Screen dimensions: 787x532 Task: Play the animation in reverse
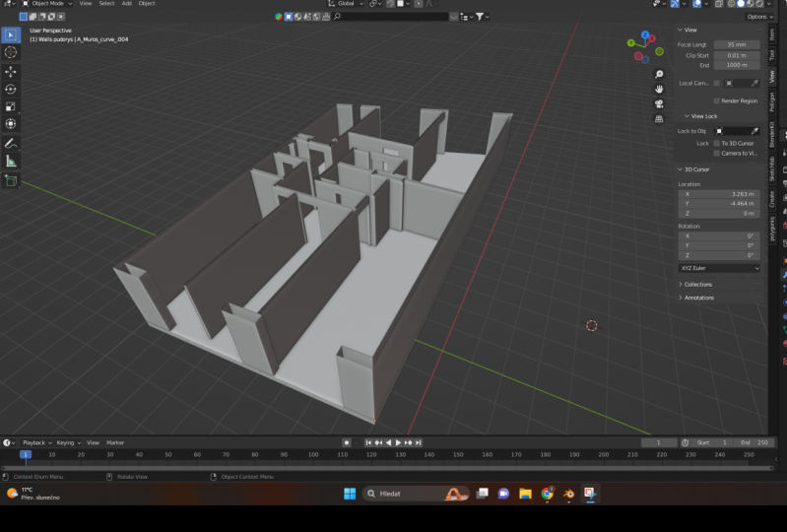pyautogui.click(x=388, y=442)
